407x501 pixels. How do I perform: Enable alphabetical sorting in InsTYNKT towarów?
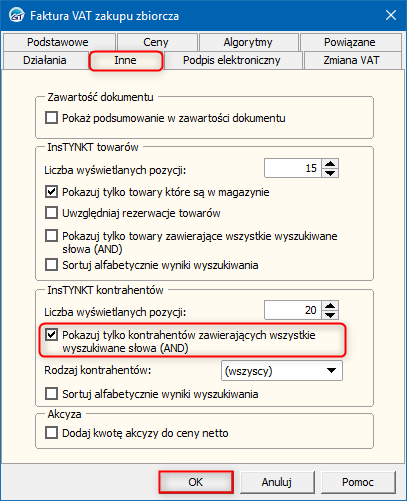click(51, 265)
